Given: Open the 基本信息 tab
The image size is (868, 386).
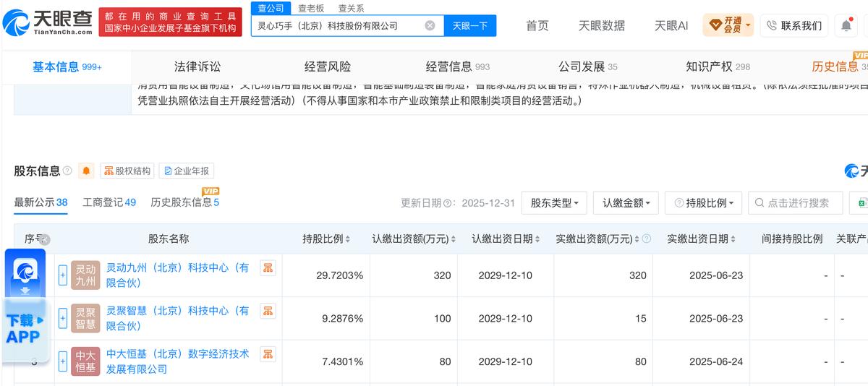Looking at the screenshot, I should coord(67,67).
